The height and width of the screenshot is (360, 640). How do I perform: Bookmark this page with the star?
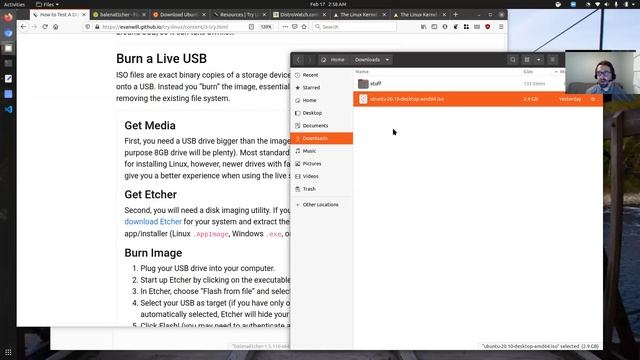304,27
